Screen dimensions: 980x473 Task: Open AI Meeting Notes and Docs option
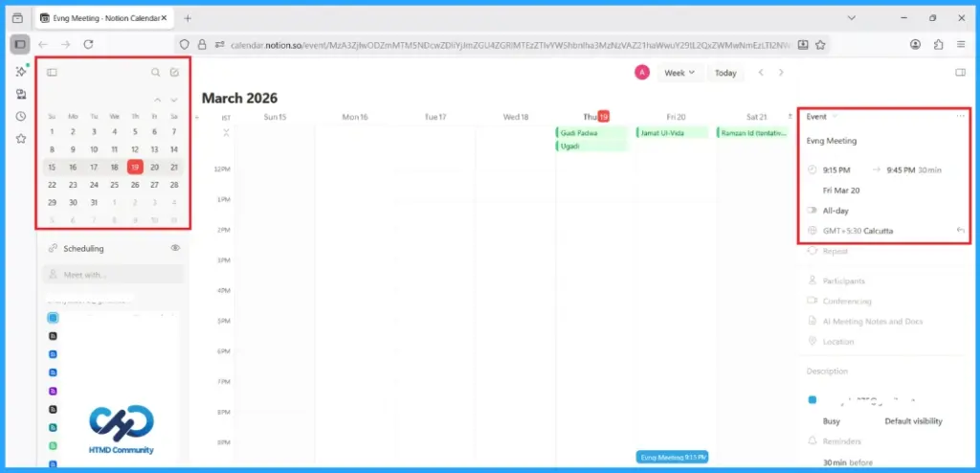click(x=873, y=321)
